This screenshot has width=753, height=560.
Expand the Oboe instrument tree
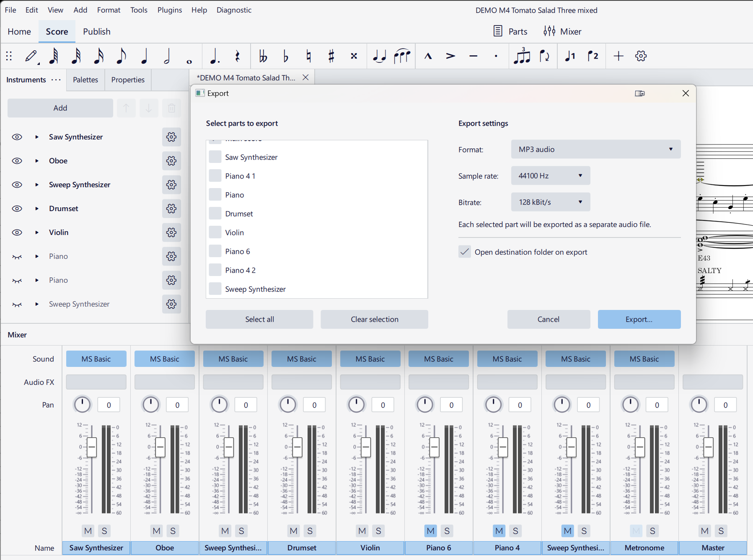pos(37,161)
